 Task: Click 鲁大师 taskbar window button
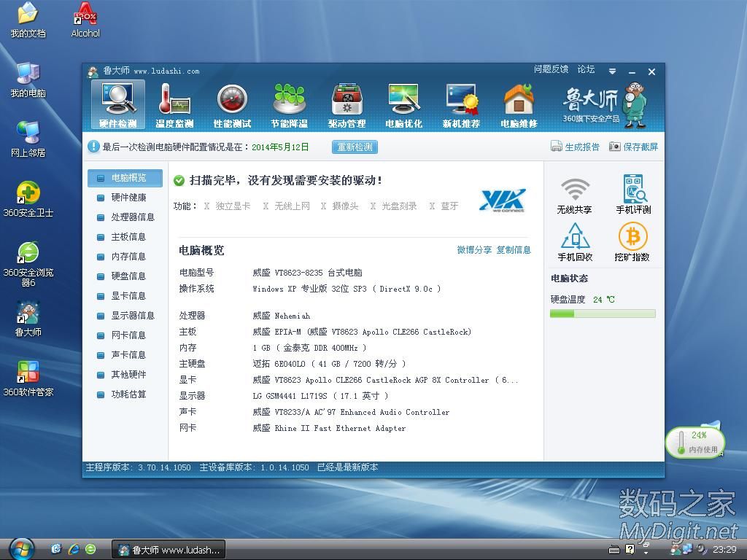coord(169,550)
